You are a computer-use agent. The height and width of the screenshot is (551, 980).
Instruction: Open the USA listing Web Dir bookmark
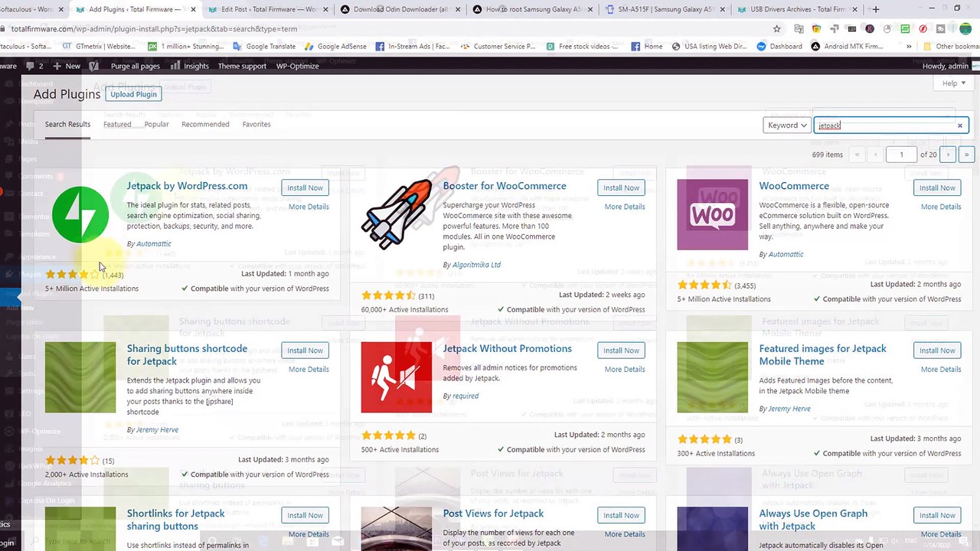[x=709, y=46]
